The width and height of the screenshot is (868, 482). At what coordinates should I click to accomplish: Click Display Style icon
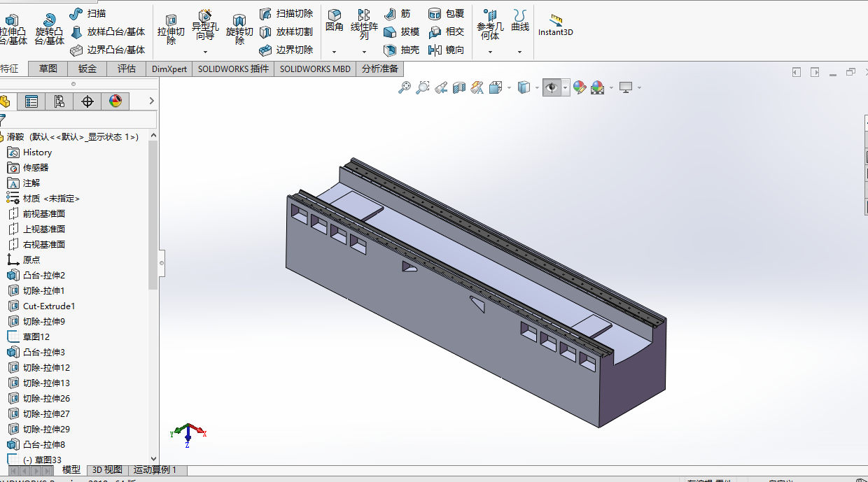point(524,87)
